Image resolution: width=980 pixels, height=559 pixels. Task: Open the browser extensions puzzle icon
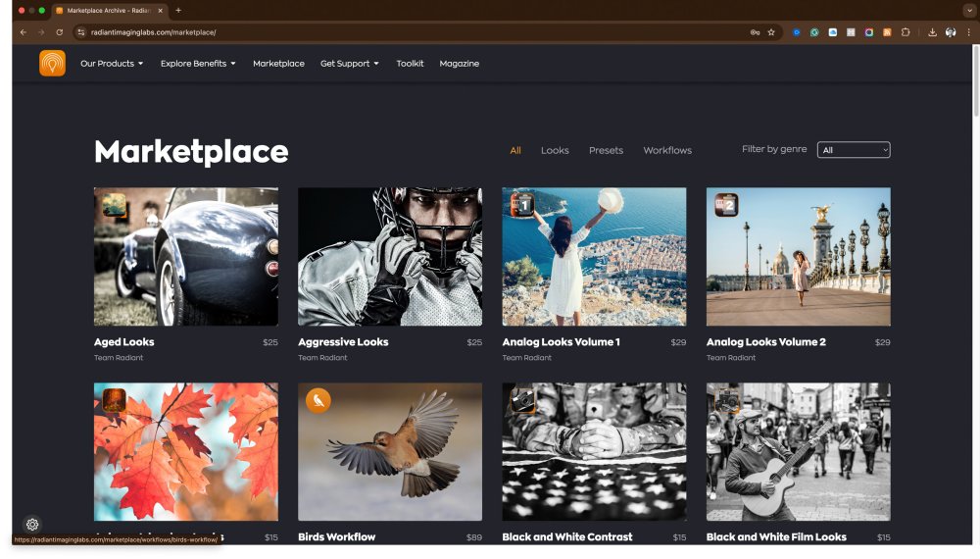tap(906, 32)
